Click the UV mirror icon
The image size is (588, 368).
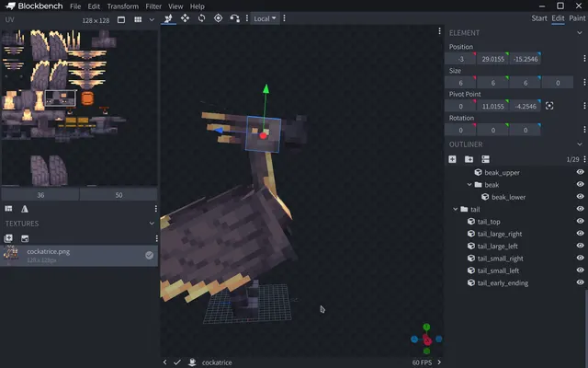(x=25, y=209)
